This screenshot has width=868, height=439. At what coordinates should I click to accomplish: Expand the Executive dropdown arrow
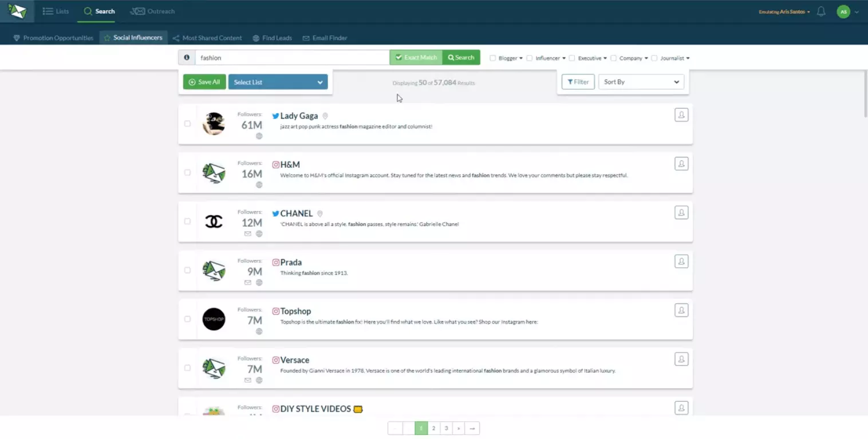pos(605,58)
